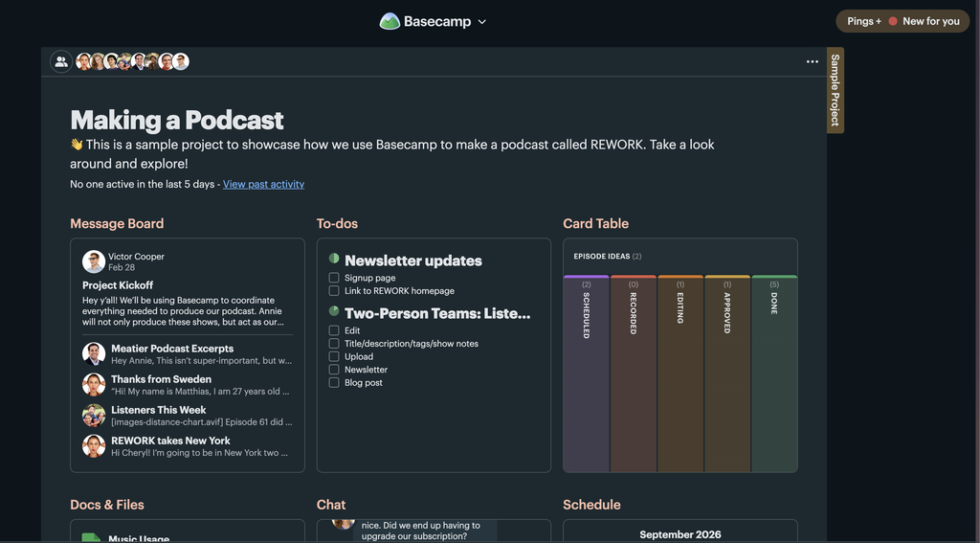Open the green DONE card column
The height and width of the screenshot is (543, 980).
point(774,373)
